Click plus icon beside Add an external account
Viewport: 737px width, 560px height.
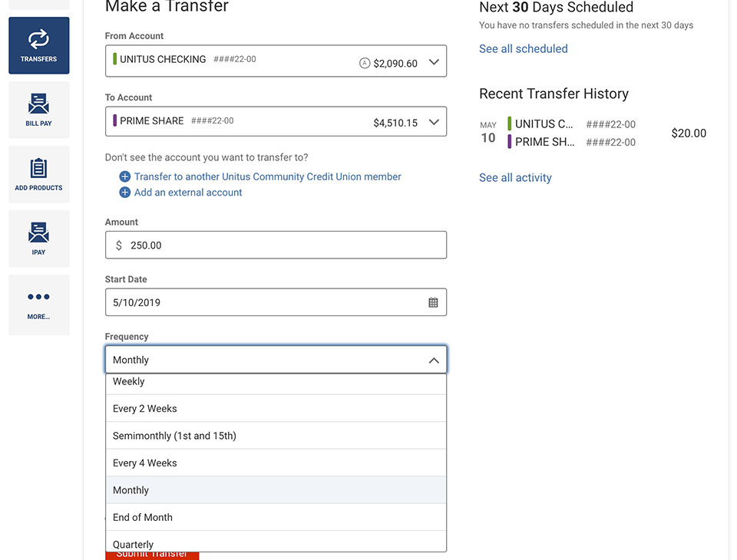(x=124, y=193)
